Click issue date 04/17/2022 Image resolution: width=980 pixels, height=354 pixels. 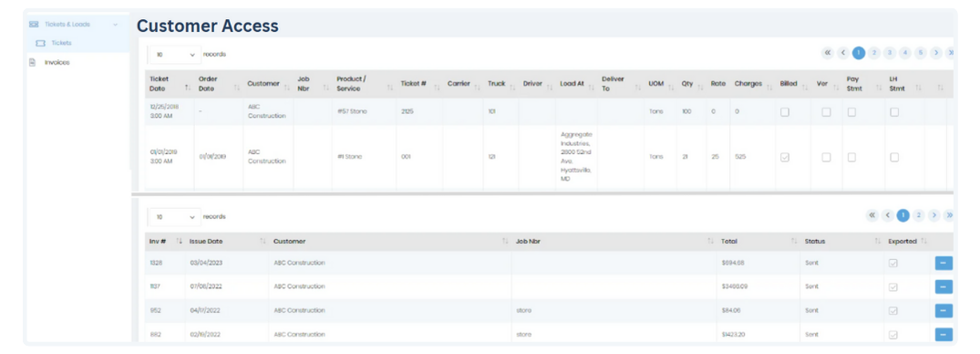click(206, 310)
